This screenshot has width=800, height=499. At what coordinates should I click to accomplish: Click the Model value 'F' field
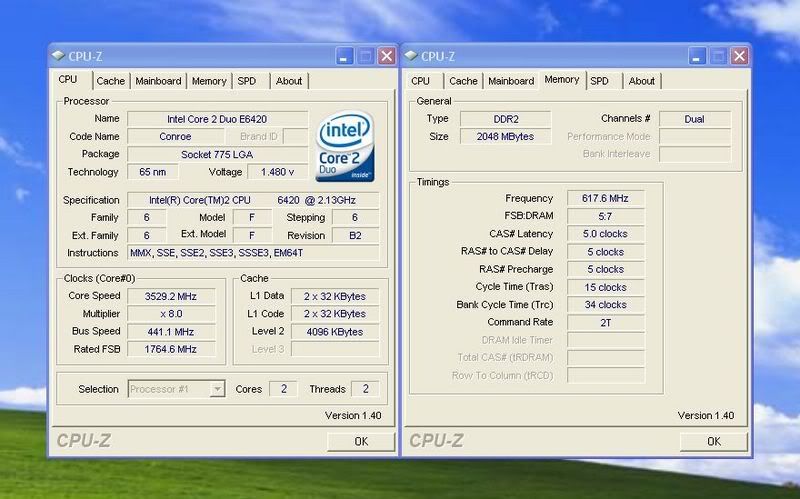252,217
